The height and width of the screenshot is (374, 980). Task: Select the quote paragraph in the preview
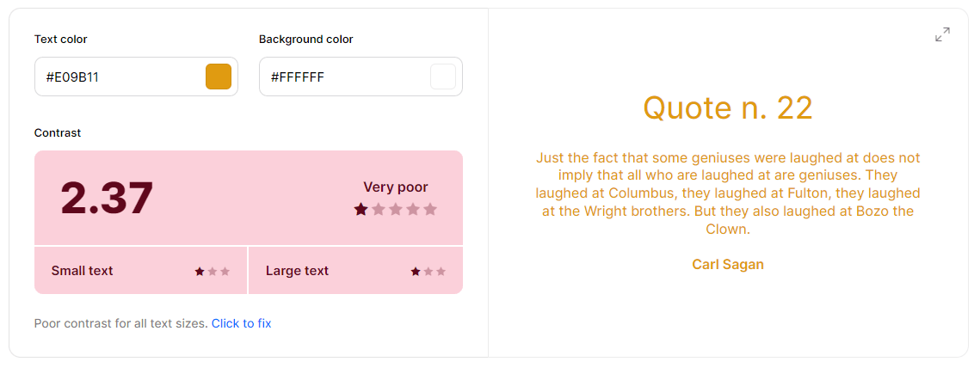pyautogui.click(x=728, y=193)
